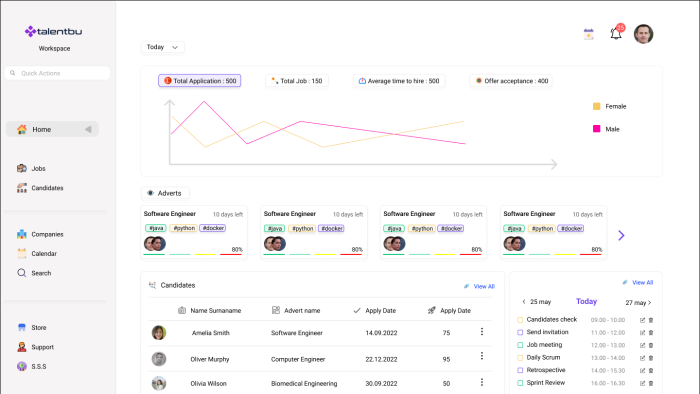Screen dimensions: 700x394
Task: Open the notifications bell icon
Action: 616,33
